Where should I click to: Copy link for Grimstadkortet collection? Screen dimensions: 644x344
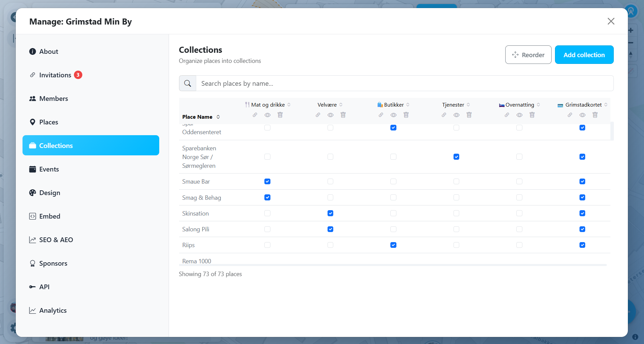tap(570, 115)
